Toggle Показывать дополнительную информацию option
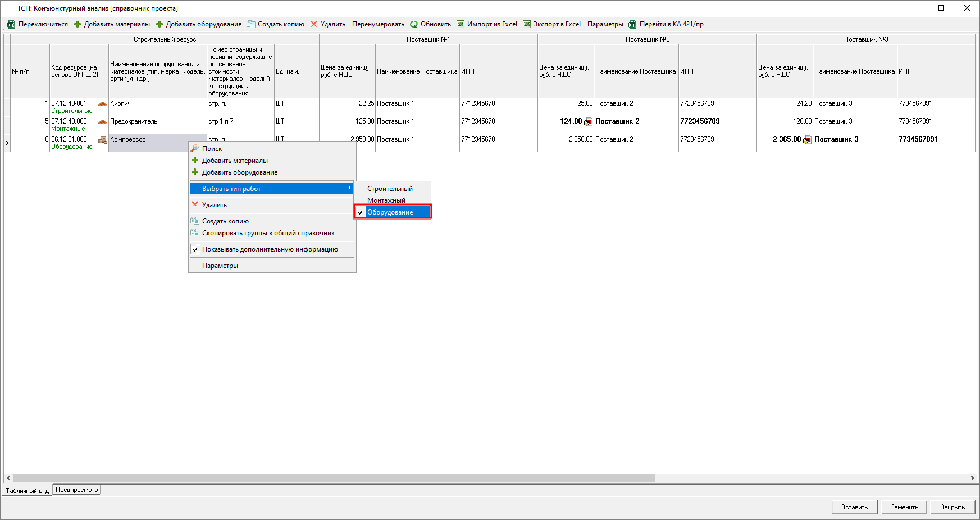This screenshot has width=980, height=520. (x=270, y=249)
